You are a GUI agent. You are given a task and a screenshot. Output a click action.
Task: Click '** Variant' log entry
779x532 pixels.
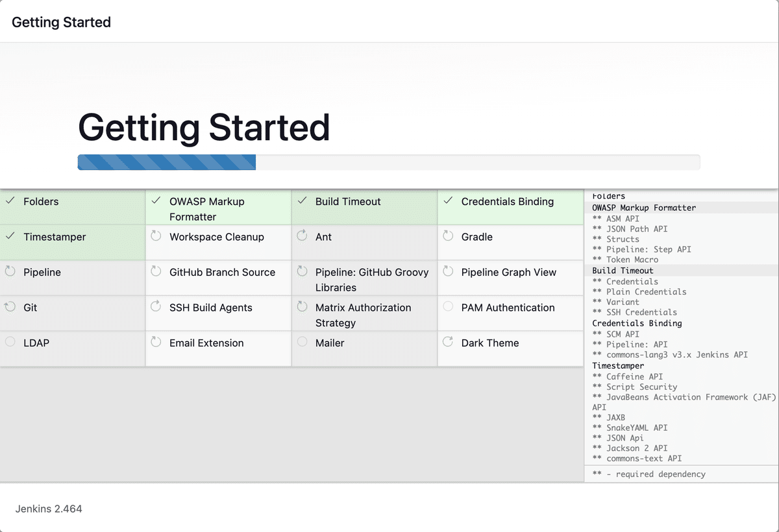pyautogui.click(x=616, y=302)
